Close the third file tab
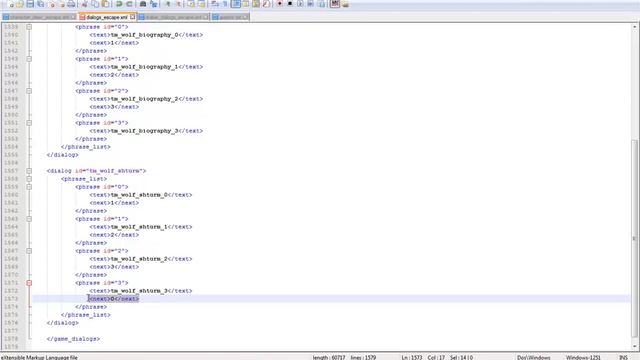The height and width of the screenshot is (360, 640). [x=206, y=17]
